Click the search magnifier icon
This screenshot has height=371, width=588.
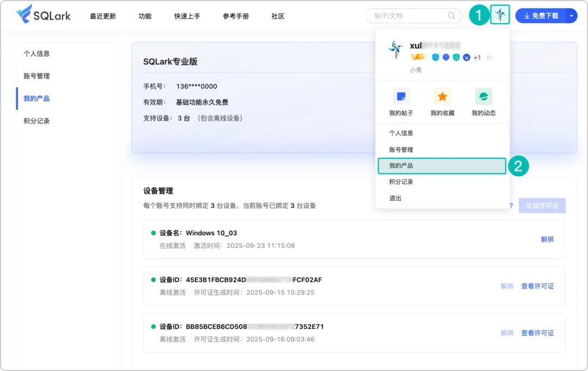(x=451, y=16)
